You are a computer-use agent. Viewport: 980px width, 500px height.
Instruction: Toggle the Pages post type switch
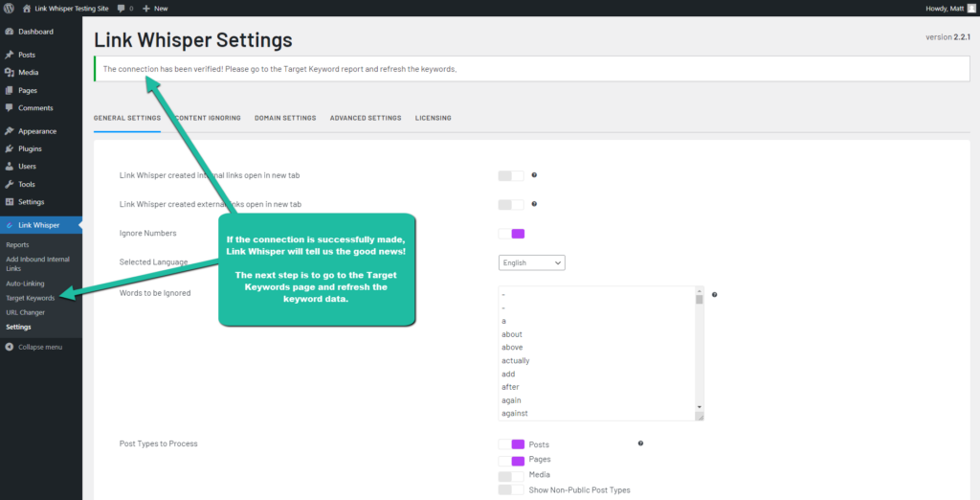tap(511, 461)
